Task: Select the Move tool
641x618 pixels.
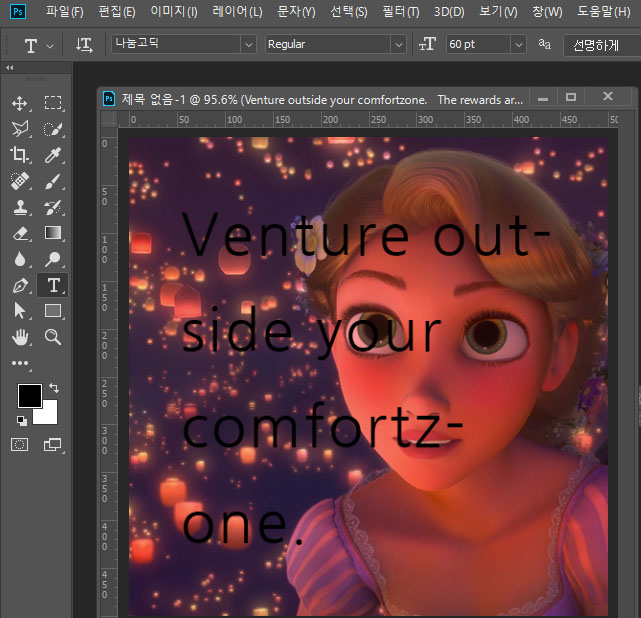Action: 20,103
